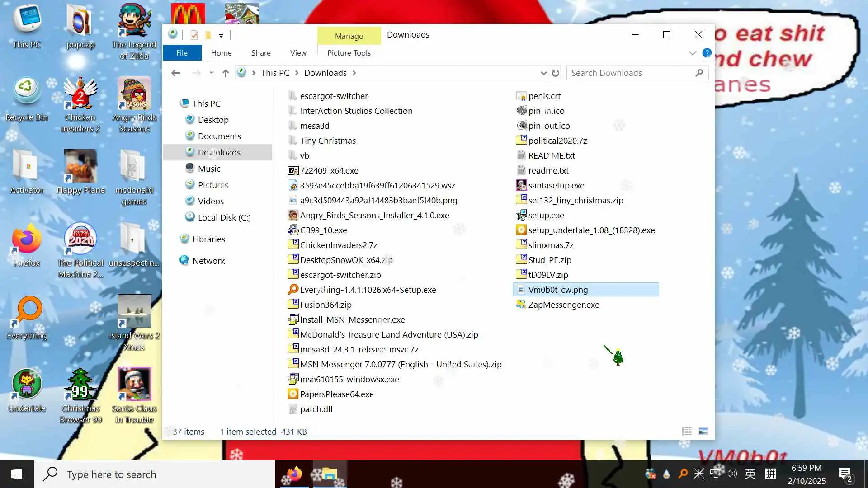
Task: Open the recent locations dropdown arrow
Action: pyautogui.click(x=211, y=73)
